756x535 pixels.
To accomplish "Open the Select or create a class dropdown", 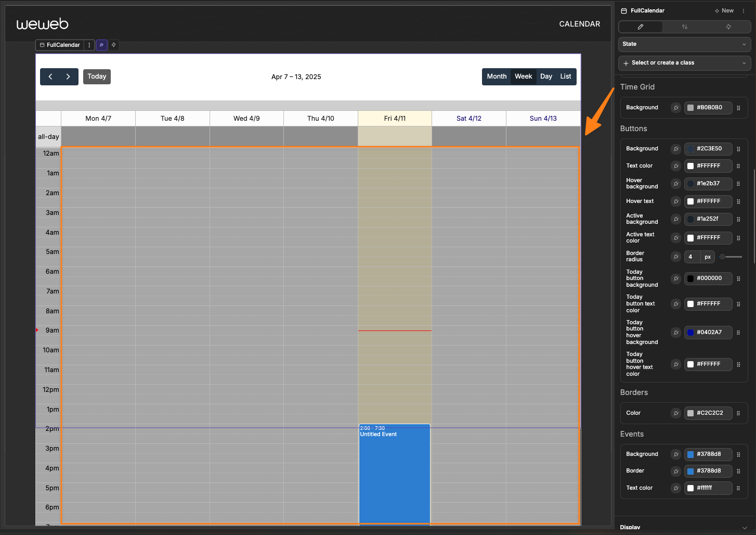I will pyautogui.click(x=684, y=63).
